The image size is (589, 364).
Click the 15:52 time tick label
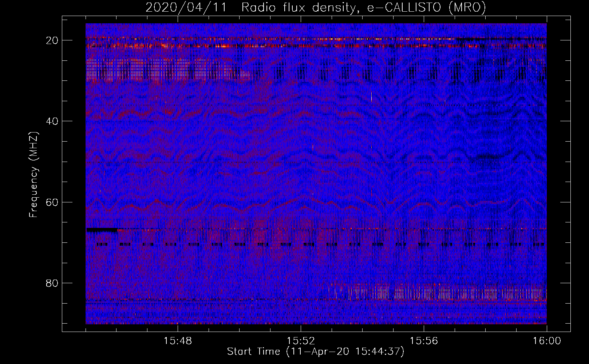tap(301, 341)
